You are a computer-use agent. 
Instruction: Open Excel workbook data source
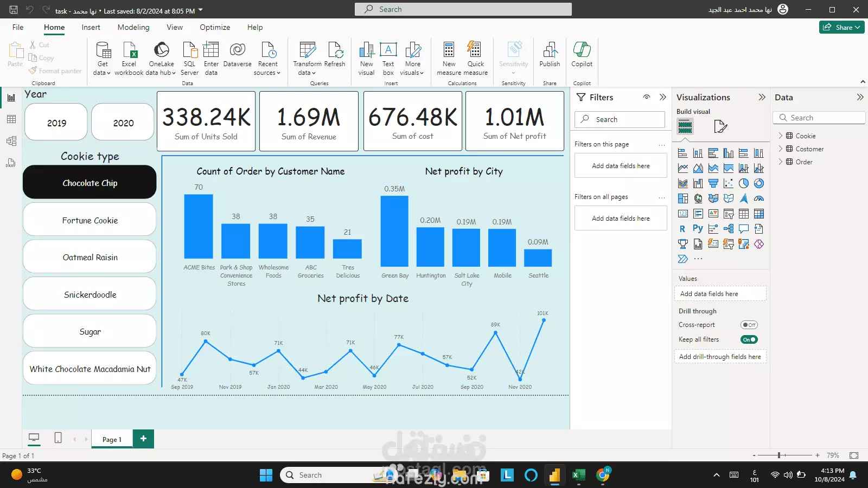pos(129,59)
